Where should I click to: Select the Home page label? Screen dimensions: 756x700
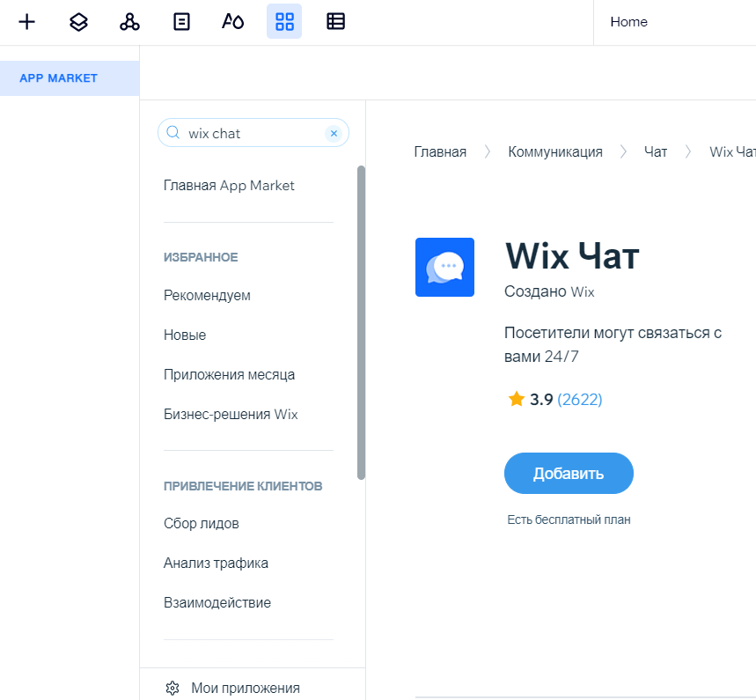(628, 22)
